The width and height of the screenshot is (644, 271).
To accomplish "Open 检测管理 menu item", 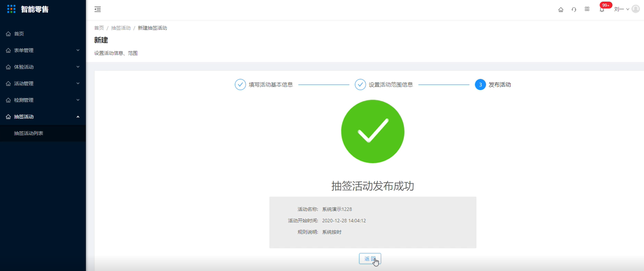I will [43, 100].
